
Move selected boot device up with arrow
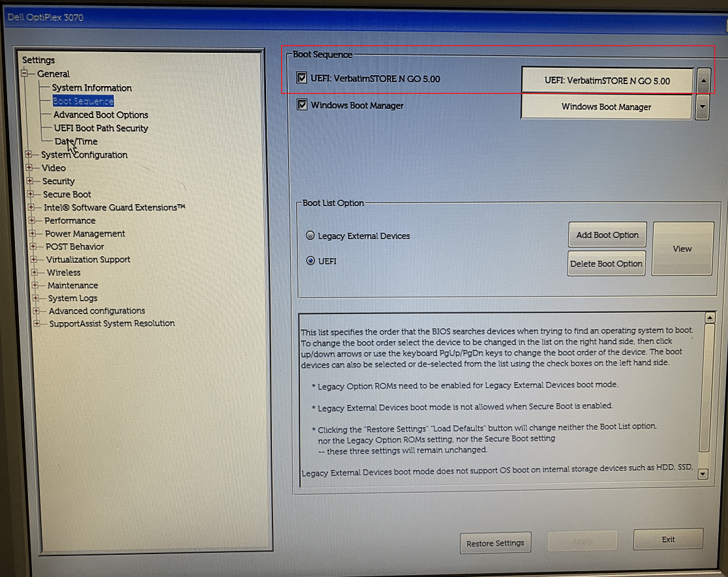point(703,81)
